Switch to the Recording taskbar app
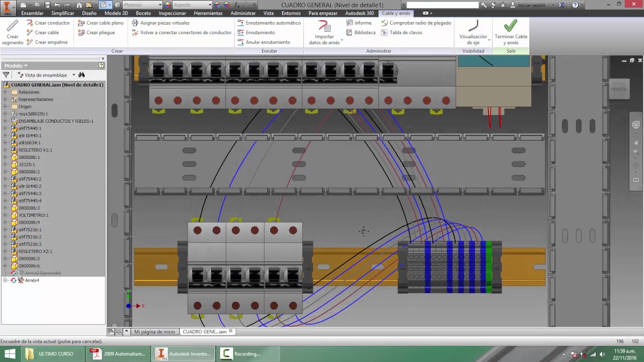The height and width of the screenshot is (362, 644). tap(248, 354)
